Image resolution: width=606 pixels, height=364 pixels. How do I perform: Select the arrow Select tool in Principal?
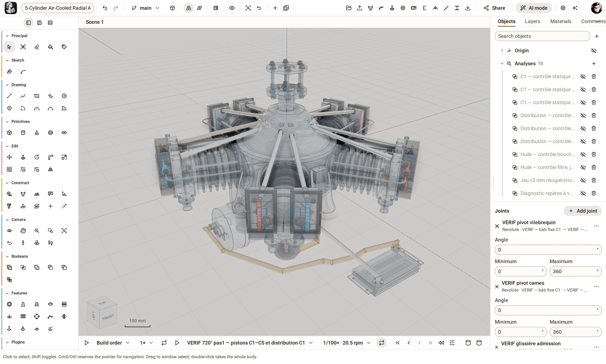pos(9,47)
